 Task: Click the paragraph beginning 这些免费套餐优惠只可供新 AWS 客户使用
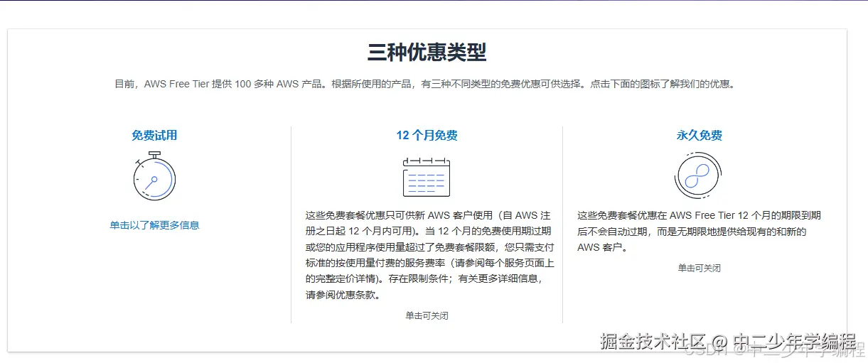[x=429, y=255]
